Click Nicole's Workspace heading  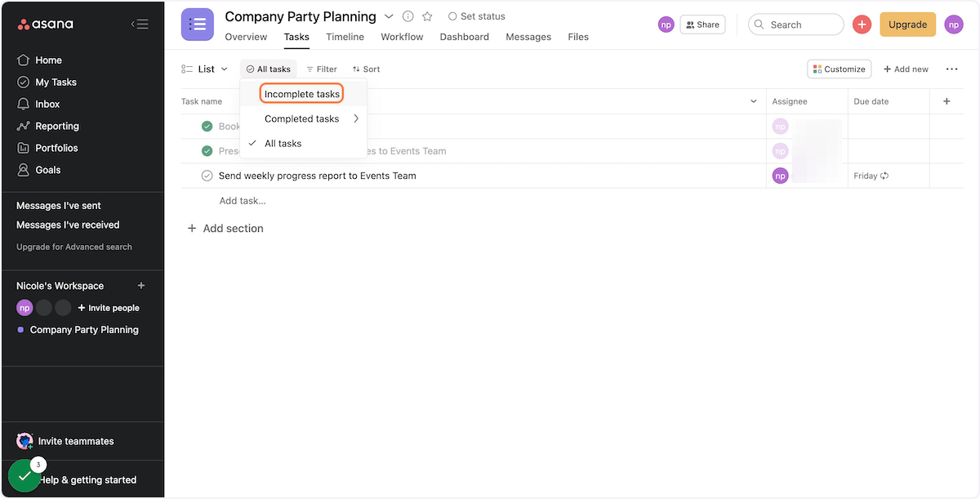[60, 286]
